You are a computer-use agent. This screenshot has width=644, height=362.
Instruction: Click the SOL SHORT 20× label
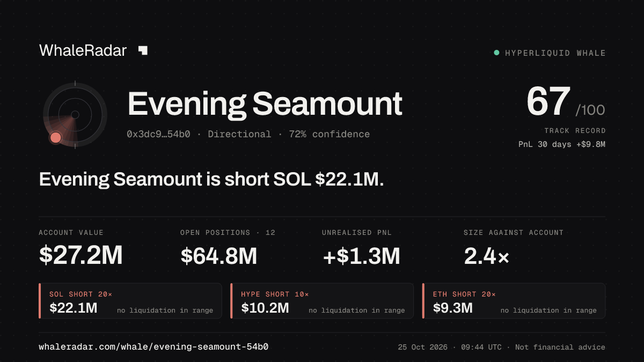coord(80,294)
